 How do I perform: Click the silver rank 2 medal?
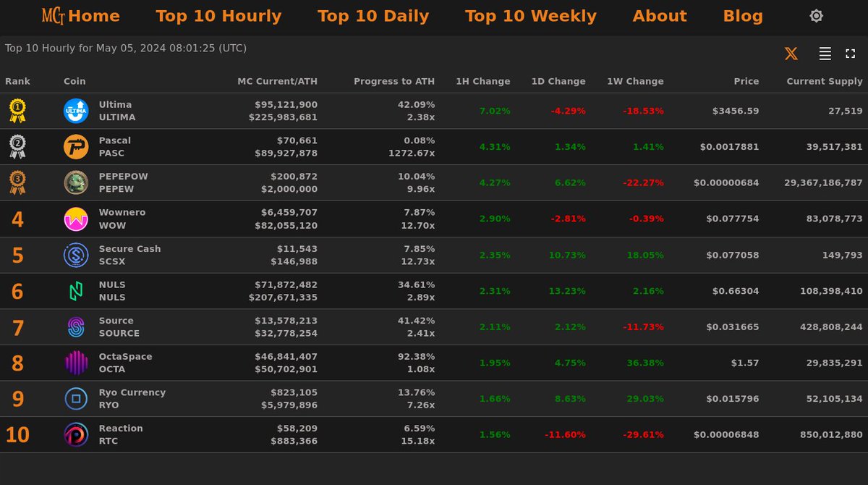pos(17,147)
